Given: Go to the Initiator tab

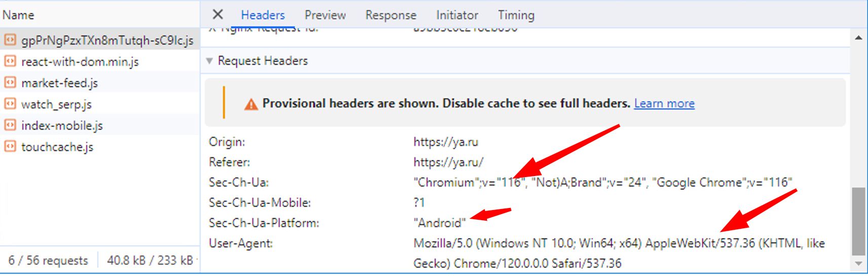Looking at the screenshot, I should (x=457, y=15).
